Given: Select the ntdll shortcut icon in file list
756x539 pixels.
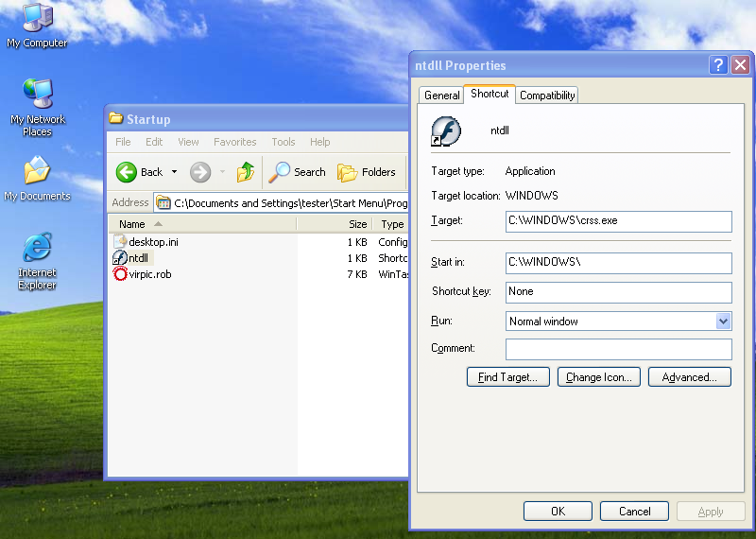Looking at the screenshot, I should (x=120, y=258).
